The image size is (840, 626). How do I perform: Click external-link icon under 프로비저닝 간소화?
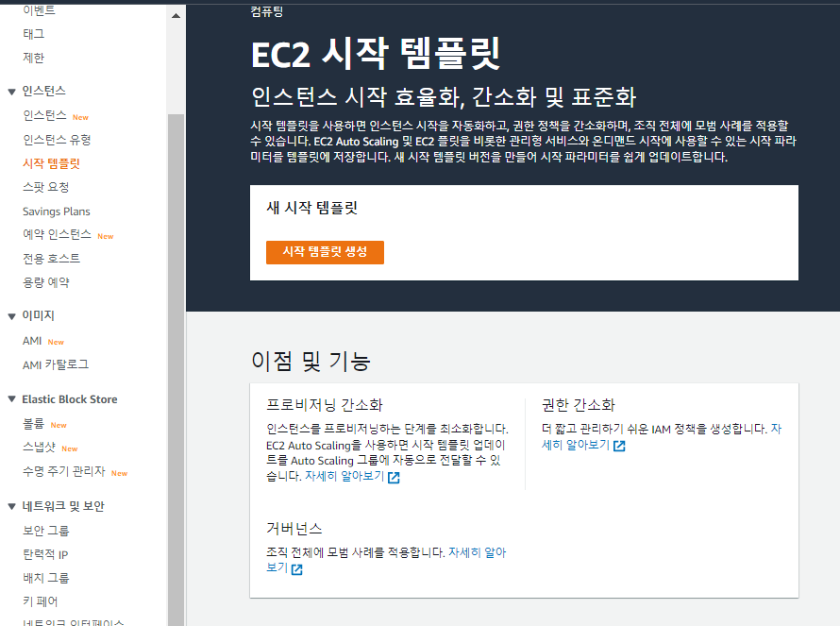click(394, 478)
